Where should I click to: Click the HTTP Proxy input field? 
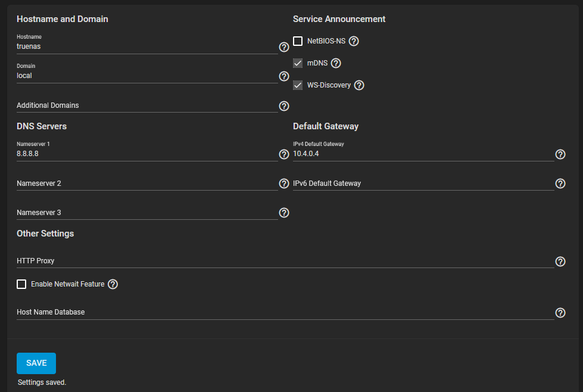coord(285,261)
